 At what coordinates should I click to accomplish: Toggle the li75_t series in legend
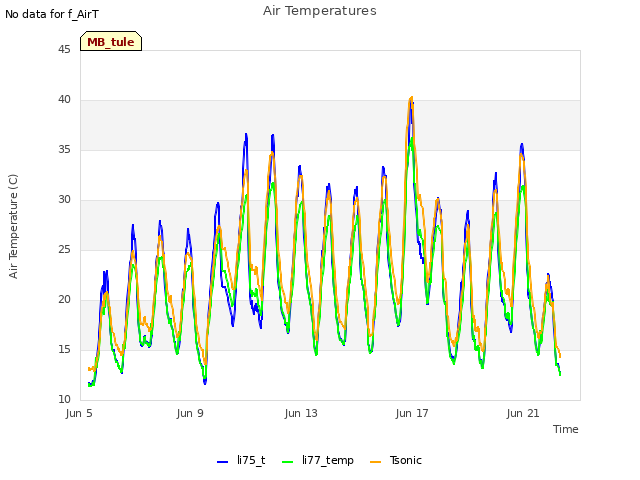click(x=241, y=460)
